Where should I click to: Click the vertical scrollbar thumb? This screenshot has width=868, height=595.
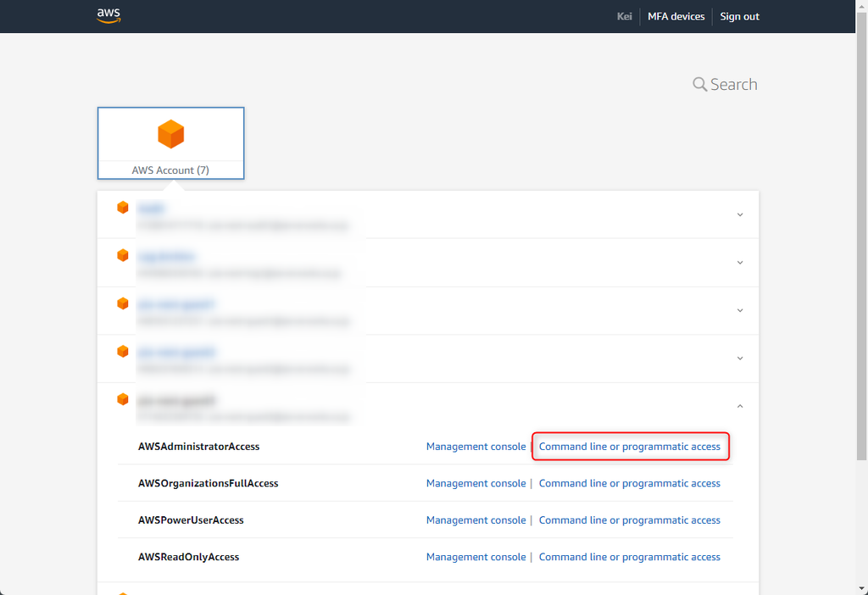coord(861,235)
